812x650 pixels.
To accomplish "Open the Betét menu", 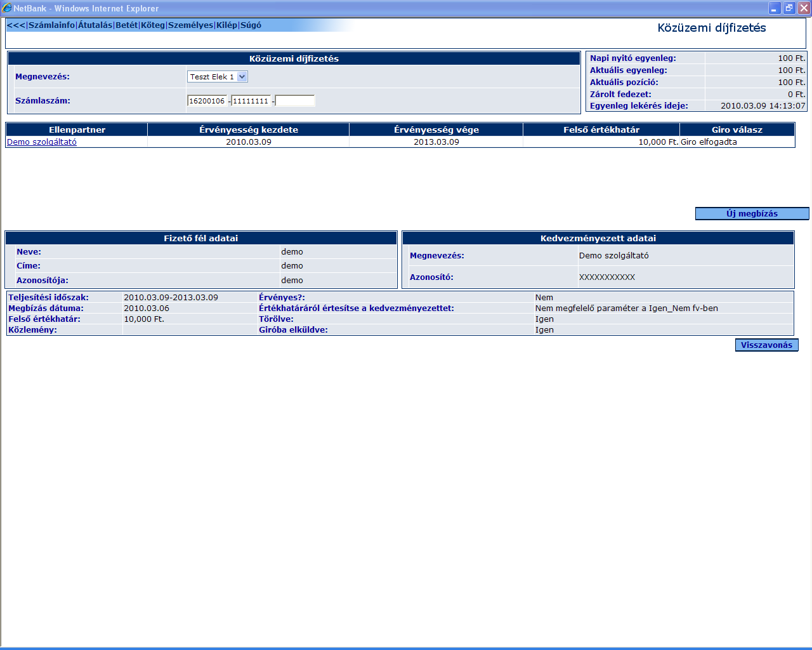I will (x=126, y=25).
